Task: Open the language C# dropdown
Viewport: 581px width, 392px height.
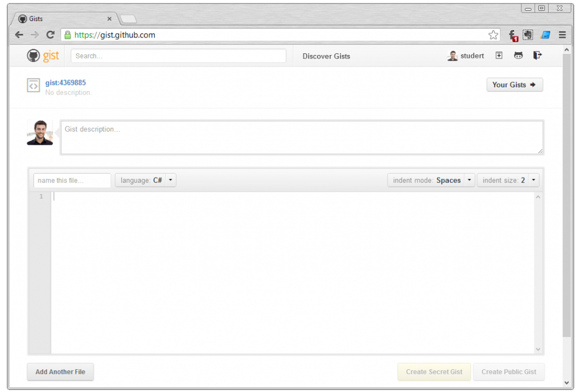Action: point(145,180)
